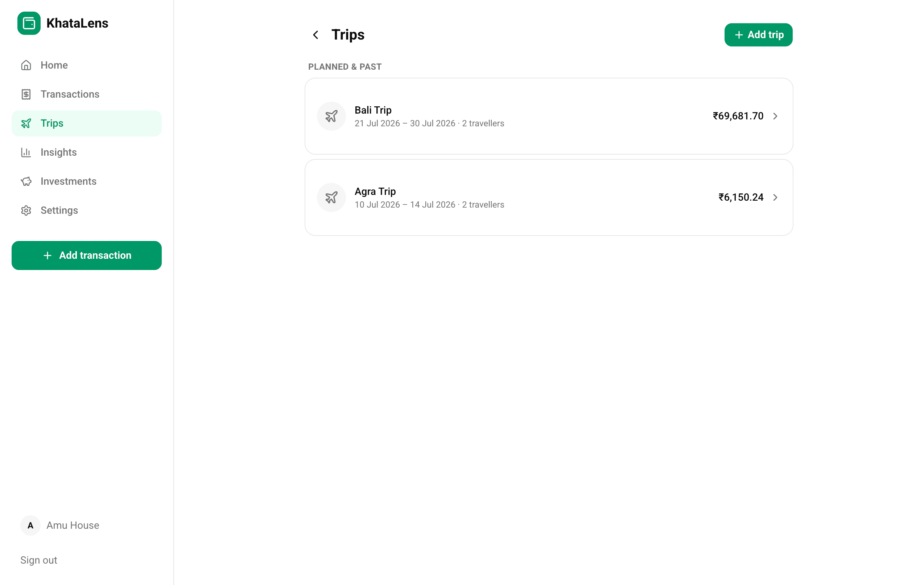This screenshot has height=585, width=924.
Task: Open the Insights menu item
Action: pos(87,152)
